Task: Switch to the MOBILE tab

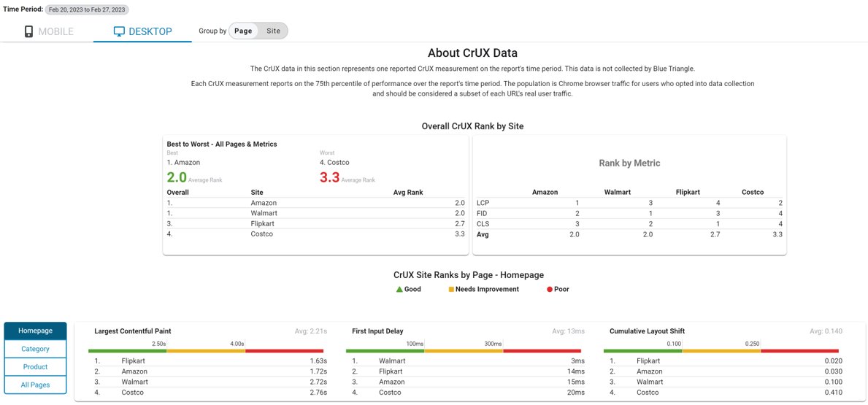Action: [x=49, y=31]
